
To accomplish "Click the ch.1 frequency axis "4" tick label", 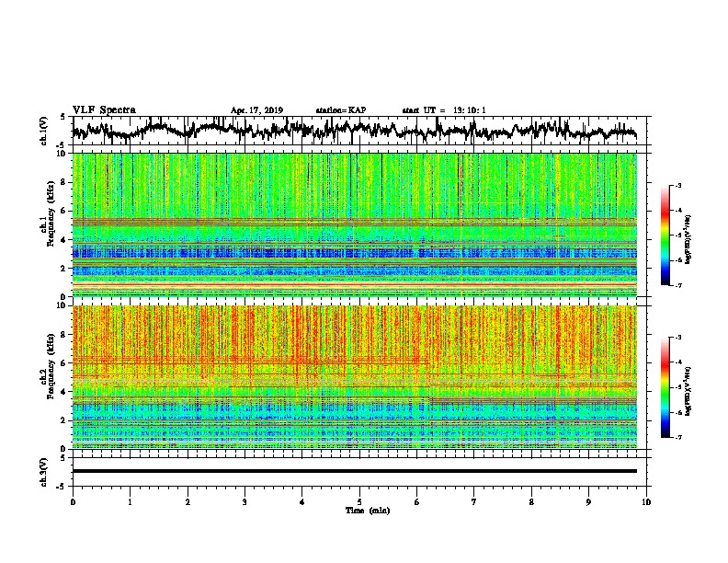I will coord(63,240).
